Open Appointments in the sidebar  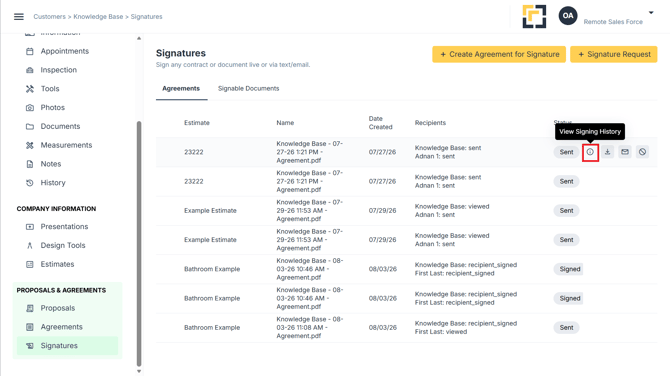[x=65, y=51]
